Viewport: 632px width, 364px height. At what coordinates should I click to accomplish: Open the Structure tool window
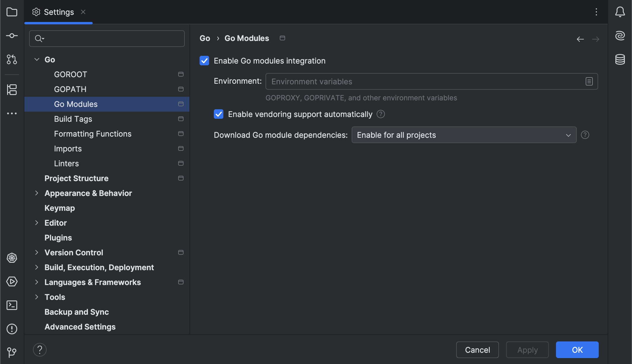coord(12,90)
